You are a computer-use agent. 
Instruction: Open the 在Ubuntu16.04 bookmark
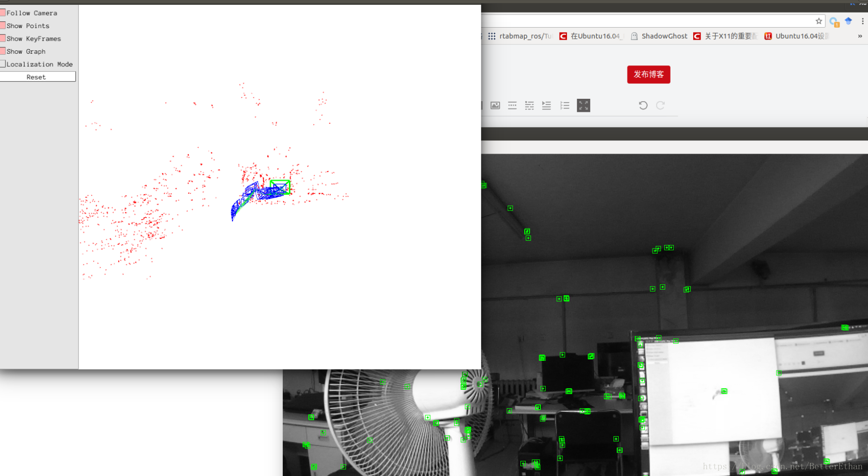[x=591, y=36]
